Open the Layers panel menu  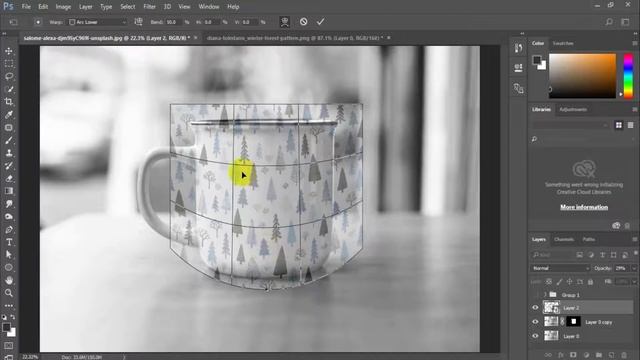(635, 240)
